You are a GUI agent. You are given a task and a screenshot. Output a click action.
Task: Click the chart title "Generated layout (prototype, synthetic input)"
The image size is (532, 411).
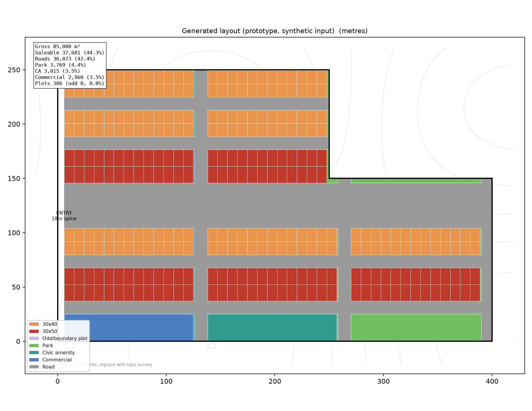259,31
